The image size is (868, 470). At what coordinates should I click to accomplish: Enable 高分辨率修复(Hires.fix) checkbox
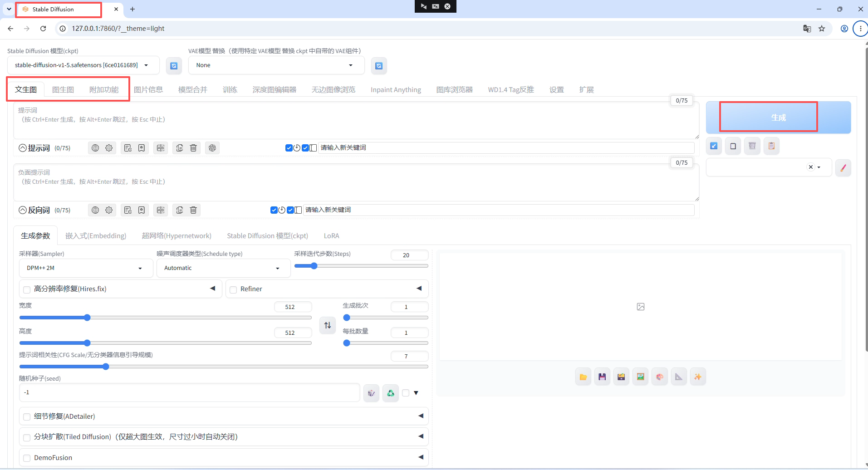tap(27, 289)
